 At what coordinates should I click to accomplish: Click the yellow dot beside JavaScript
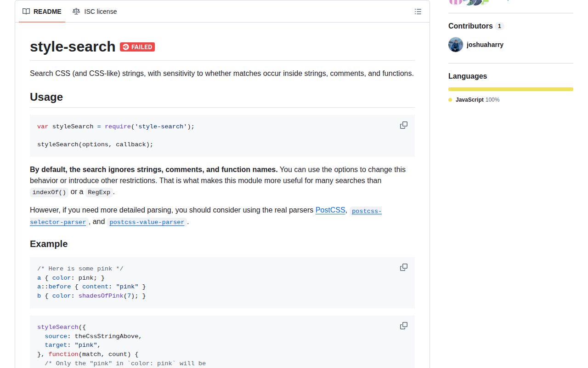450,100
